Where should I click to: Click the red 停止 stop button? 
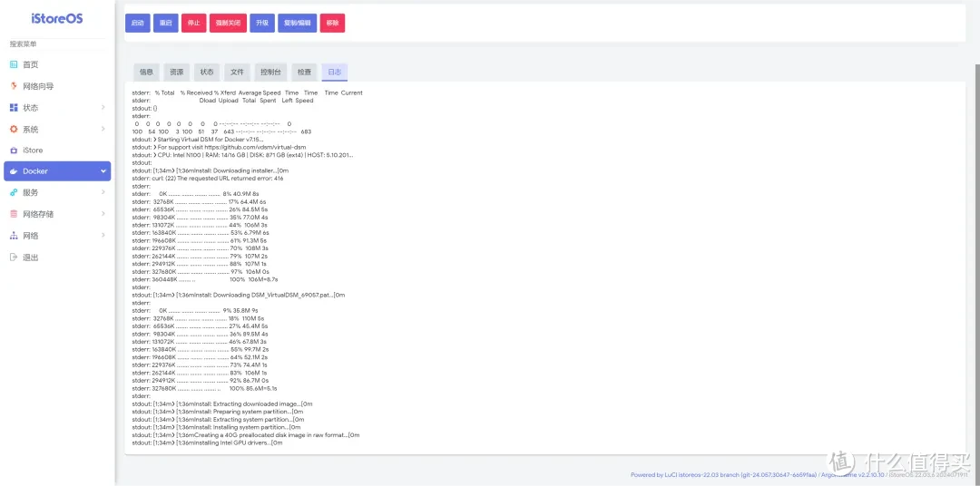coord(194,23)
